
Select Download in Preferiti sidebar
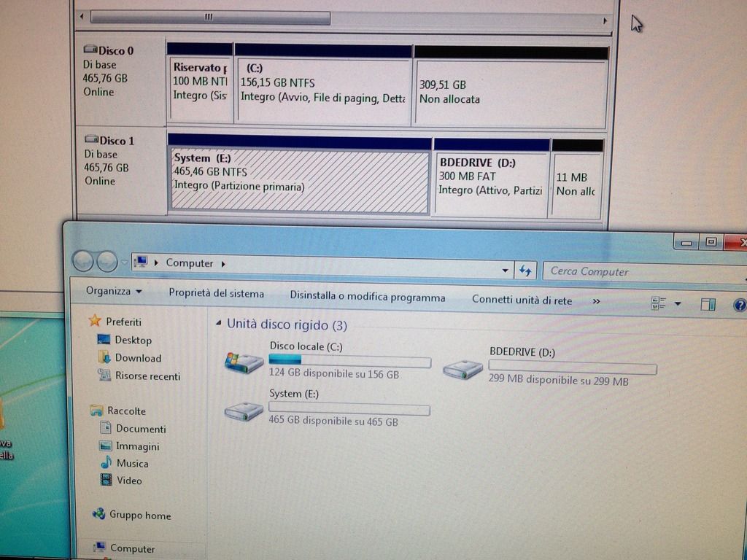point(137,358)
